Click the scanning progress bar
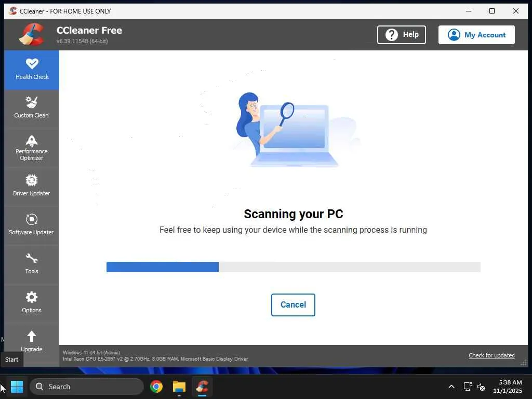 pyautogui.click(x=294, y=267)
